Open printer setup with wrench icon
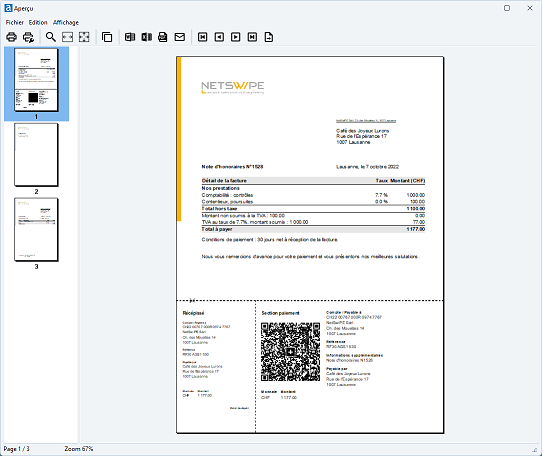Image resolution: width=542 pixels, height=456 pixels. 28,37
